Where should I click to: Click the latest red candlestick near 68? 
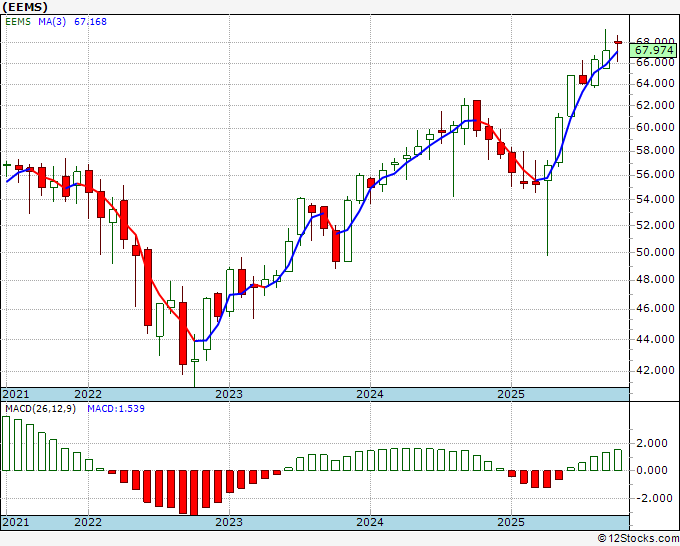point(618,43)
